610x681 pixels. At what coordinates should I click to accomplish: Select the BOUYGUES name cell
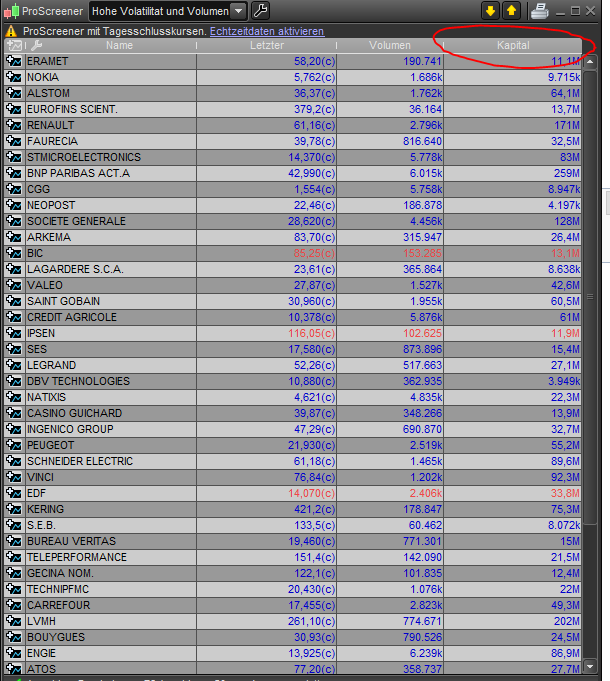tap(111, 637)
